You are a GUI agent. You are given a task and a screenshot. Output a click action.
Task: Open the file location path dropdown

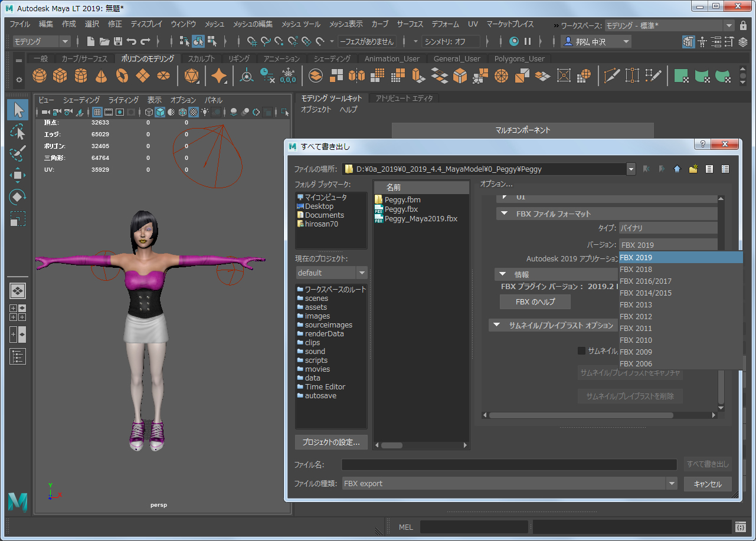pyautogui.click(x=631, y=169)
